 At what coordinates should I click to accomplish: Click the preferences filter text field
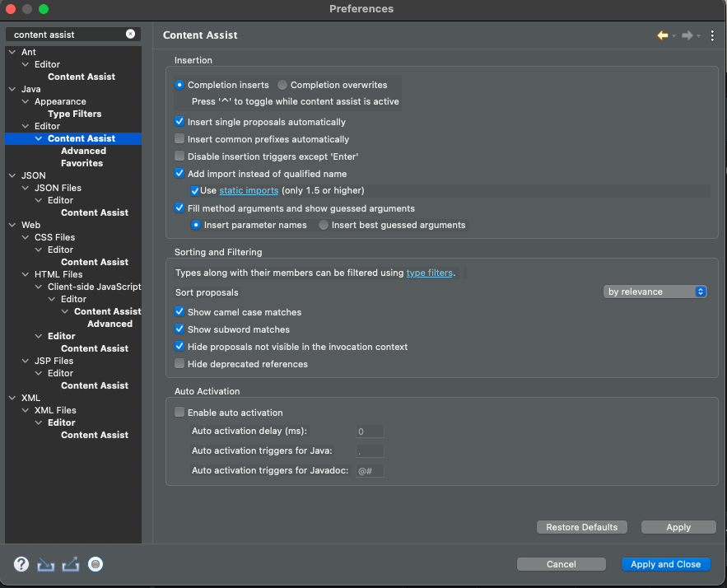[x=68, y=35]
